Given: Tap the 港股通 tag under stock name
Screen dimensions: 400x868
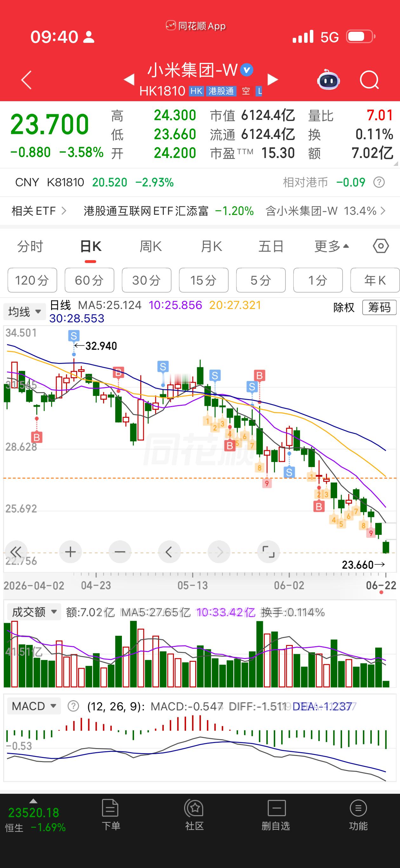Looking at the screenshot, I should tap(221, 91).
